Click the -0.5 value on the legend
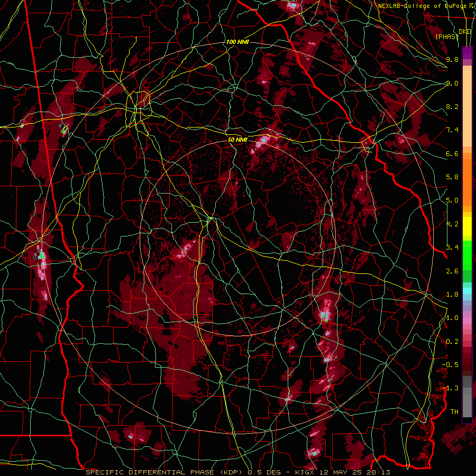The width and height of the screenshot is (476, 476). pos(451,365)
